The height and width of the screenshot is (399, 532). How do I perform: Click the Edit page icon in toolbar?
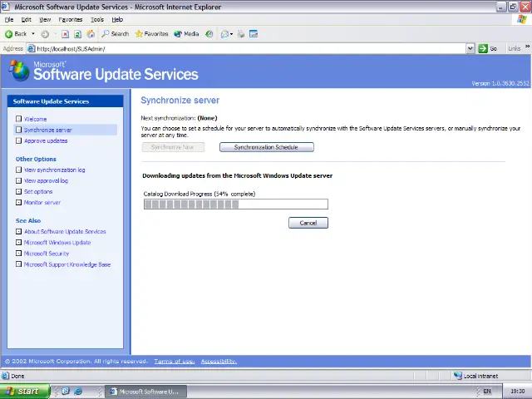click(x=254, y=33)
